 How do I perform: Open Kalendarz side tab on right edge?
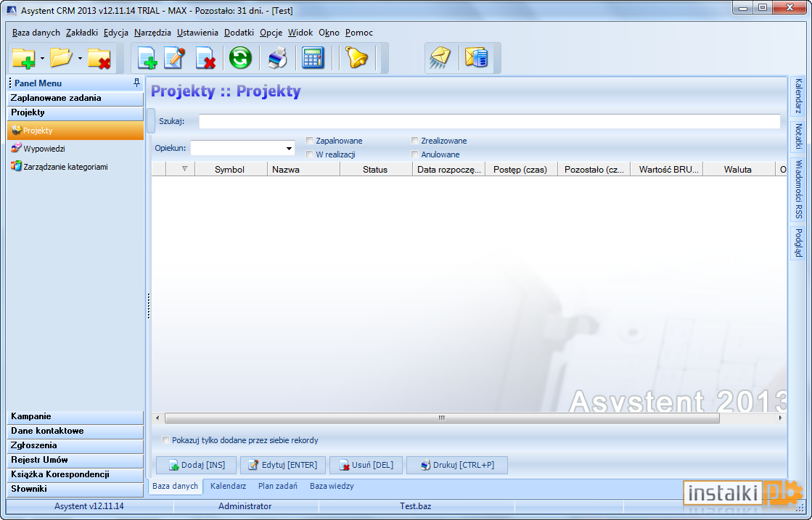click(798, 96)
